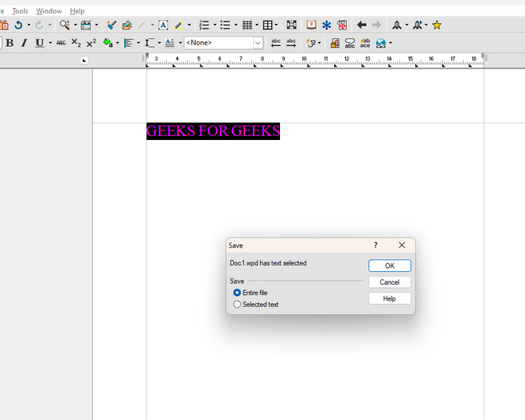Click the abc left-arrow icon
This screenshot has height=420, width=525.
pos(276,43)
